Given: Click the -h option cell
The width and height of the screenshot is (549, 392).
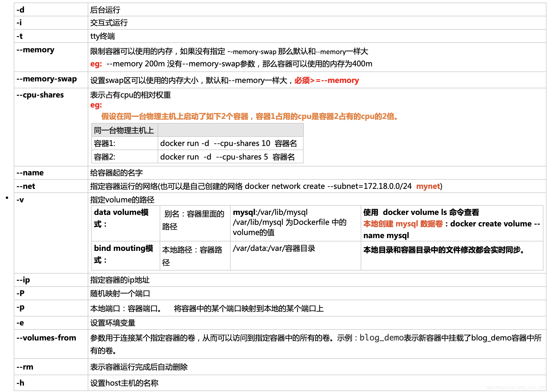Looking at the screenshot, I should pos(51,383).
